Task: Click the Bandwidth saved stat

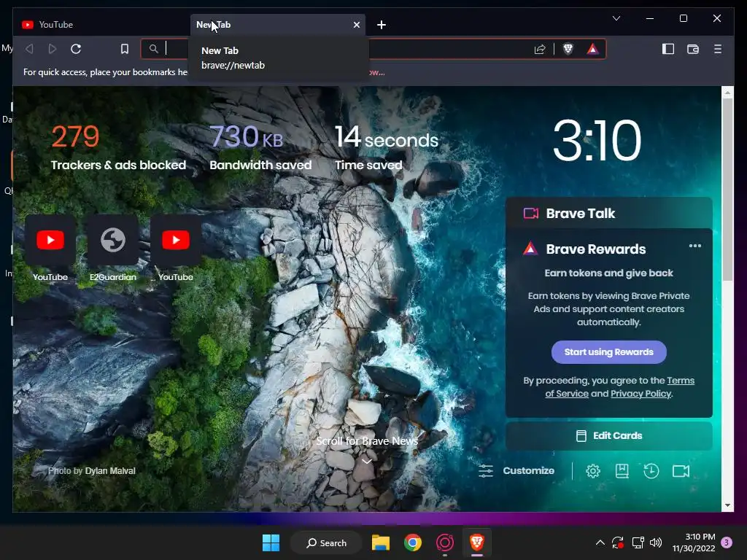Action: click(x=260, y=147)
